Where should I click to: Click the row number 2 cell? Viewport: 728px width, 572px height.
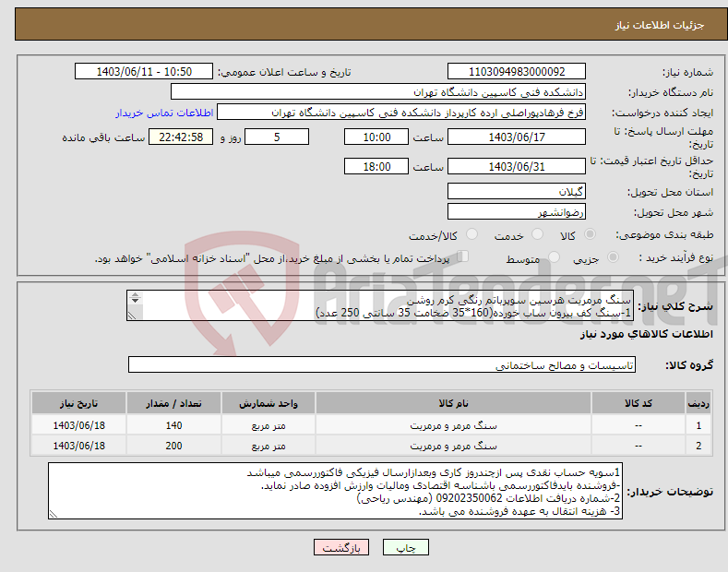698,446
